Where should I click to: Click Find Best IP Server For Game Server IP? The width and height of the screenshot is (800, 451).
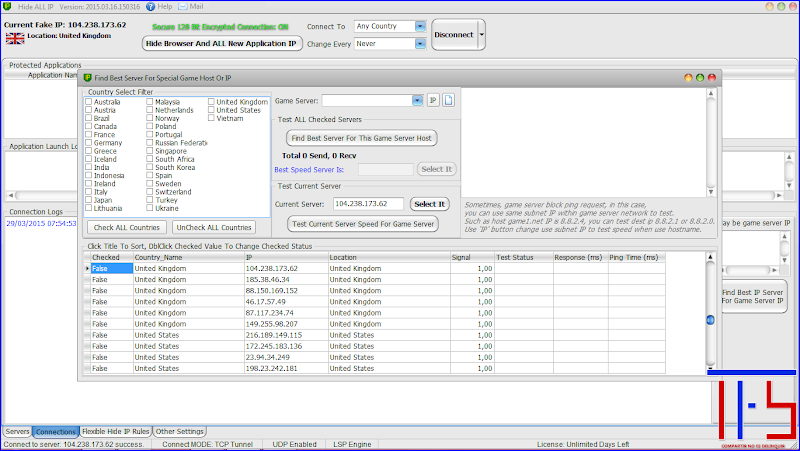click(753, 296)
